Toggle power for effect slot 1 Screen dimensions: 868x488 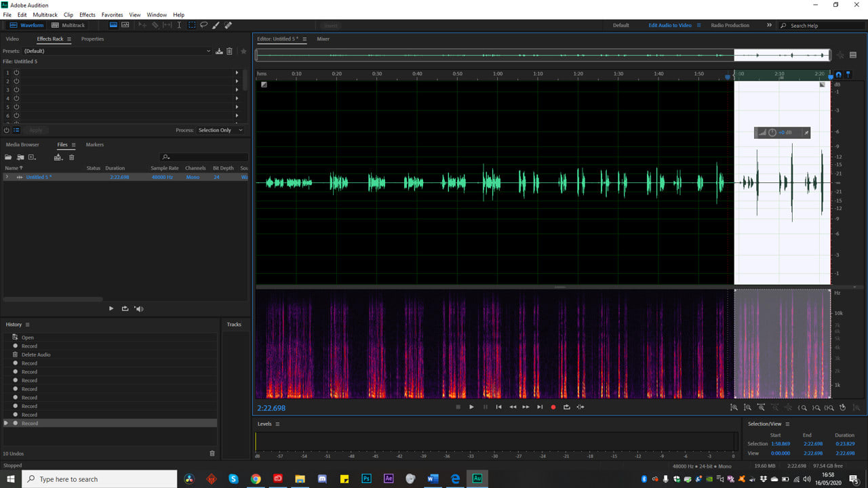tap(16, 73)
